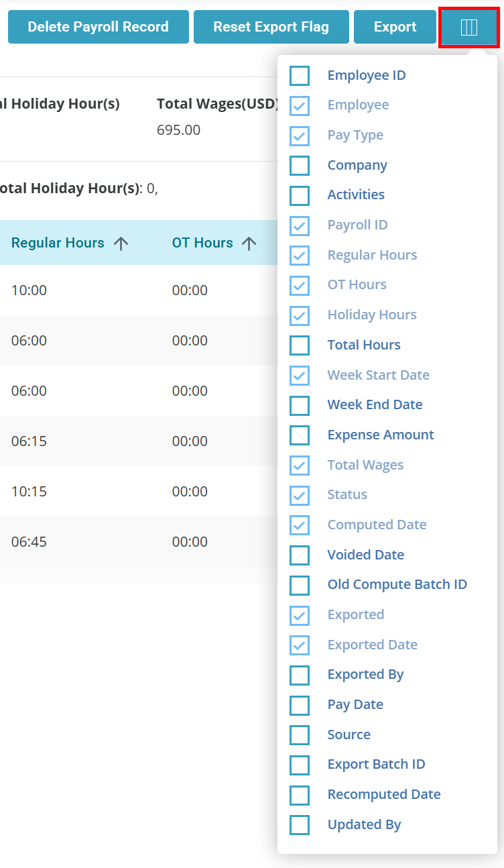Sort by Regular Hours arrow icon
This screenshot has height=868, width=504.
121,243
